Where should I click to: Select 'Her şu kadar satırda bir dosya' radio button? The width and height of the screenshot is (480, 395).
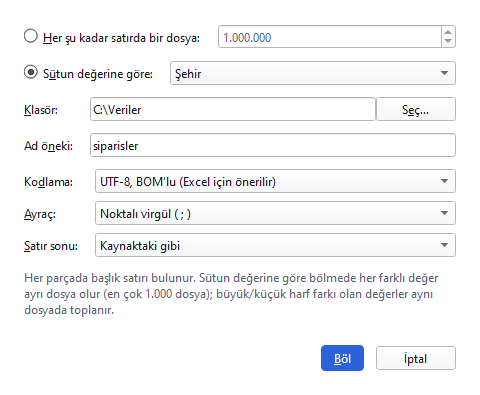(31, 36)
